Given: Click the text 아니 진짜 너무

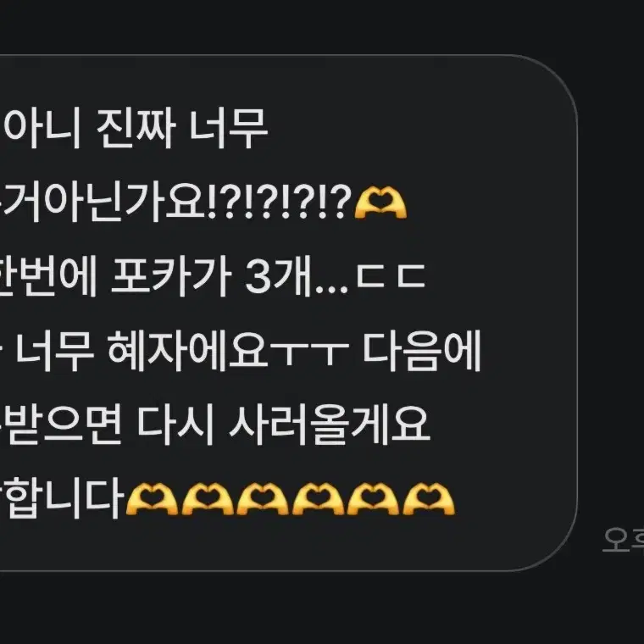Looking at the screenshot, I should (x=136, y=129).
